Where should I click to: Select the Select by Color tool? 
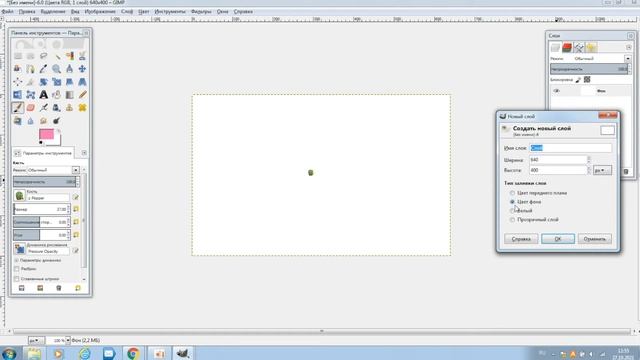[70, 56]
